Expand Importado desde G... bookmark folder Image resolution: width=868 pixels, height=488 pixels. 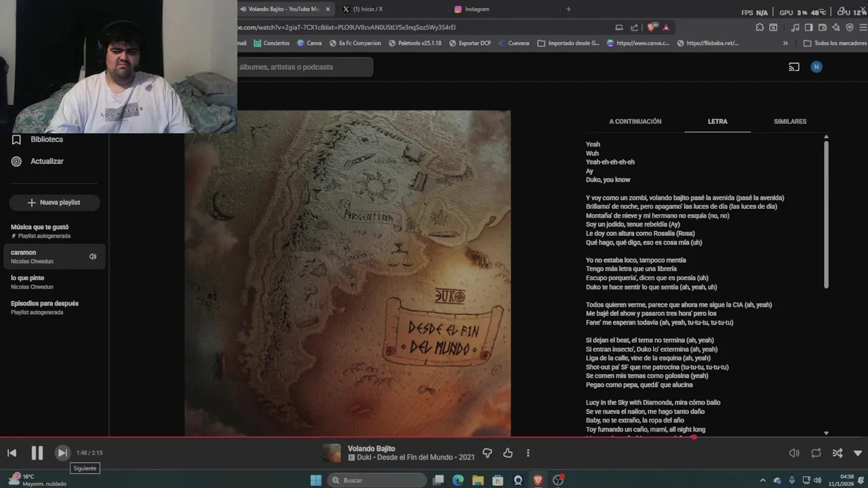click(568, 43)
